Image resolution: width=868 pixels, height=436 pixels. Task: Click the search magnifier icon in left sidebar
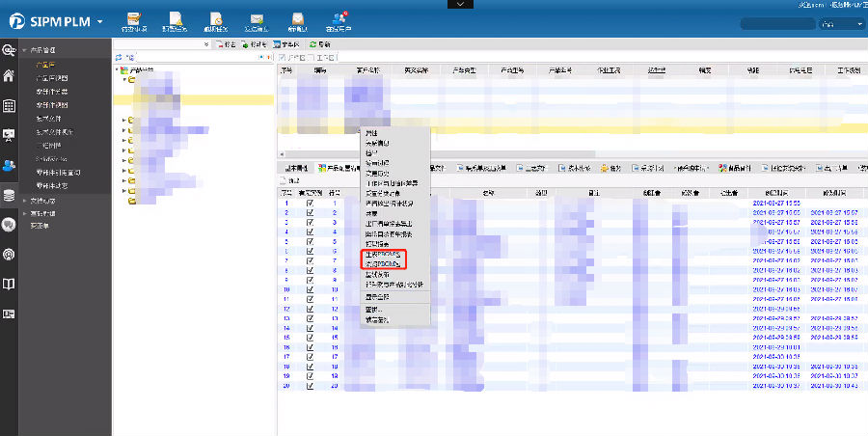click(9, 47)
